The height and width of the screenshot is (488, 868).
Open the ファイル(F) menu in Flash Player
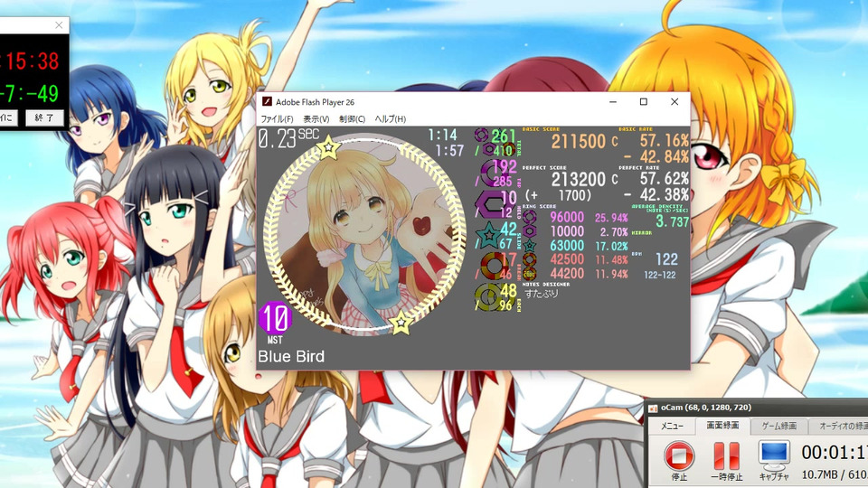[x=277, y=119]
